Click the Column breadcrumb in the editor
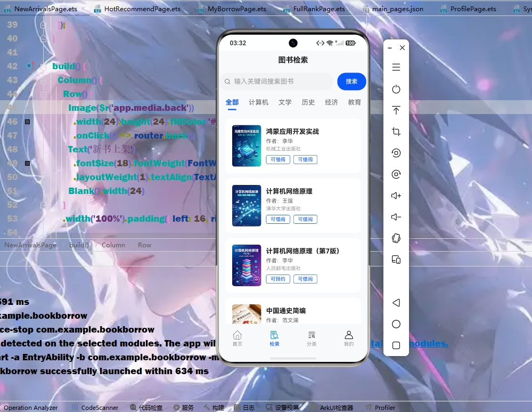Image resolution: width=532 pixels, height=412 pixels. [113, 245]
